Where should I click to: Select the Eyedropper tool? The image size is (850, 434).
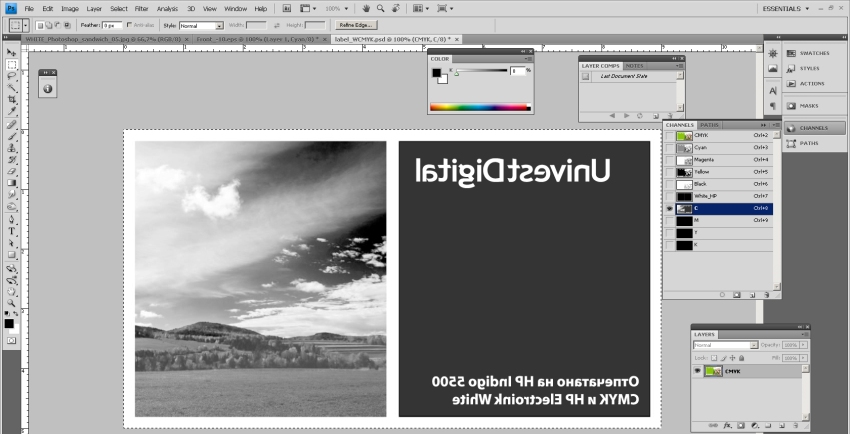[x=11, y=111]
